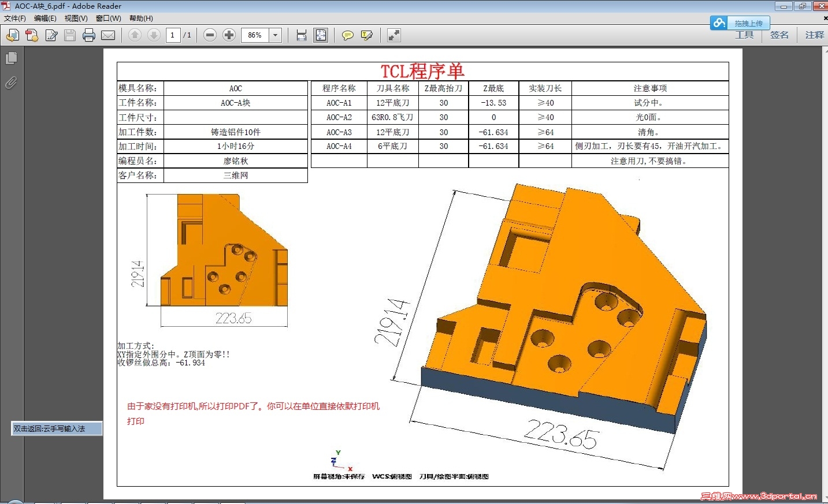The height and width of the screenshot is (504, 828).
Task: Select the fit width scrolling mode icon
Action: (302, 35)
